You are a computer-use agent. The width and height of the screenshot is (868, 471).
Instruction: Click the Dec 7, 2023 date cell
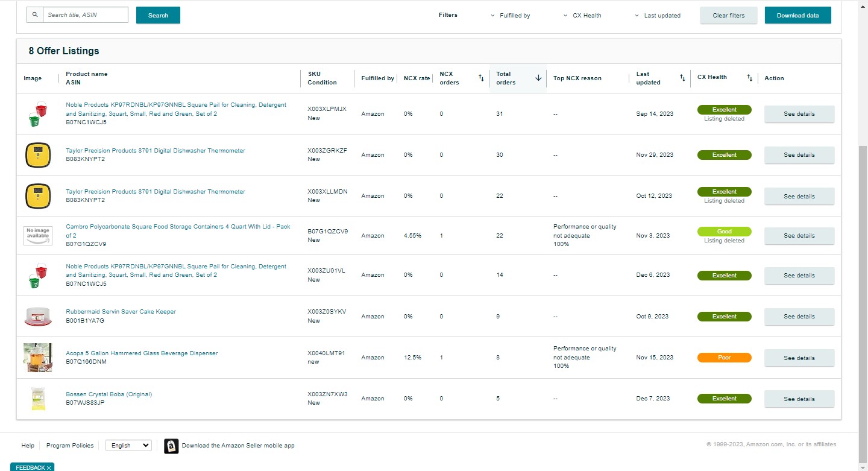click(x=653, y=399)
